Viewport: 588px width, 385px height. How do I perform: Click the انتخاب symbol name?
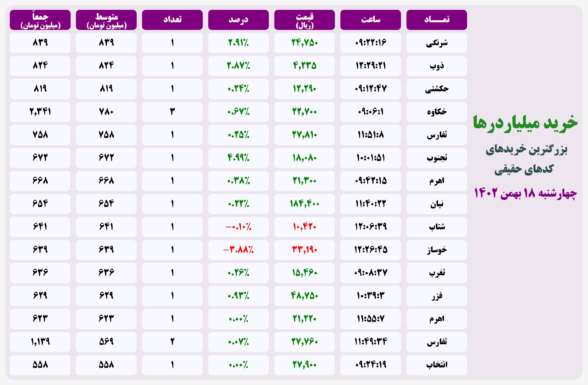point(437,365)
